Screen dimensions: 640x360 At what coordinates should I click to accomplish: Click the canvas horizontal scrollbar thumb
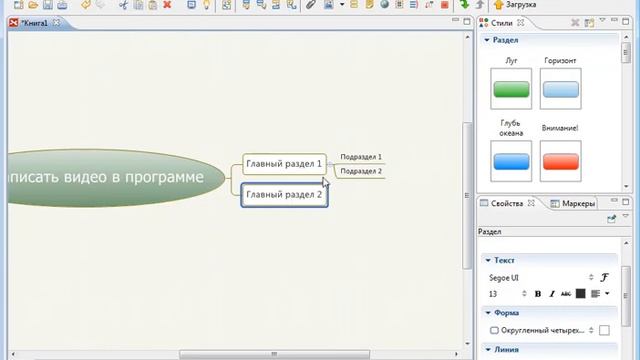point(274,354)
